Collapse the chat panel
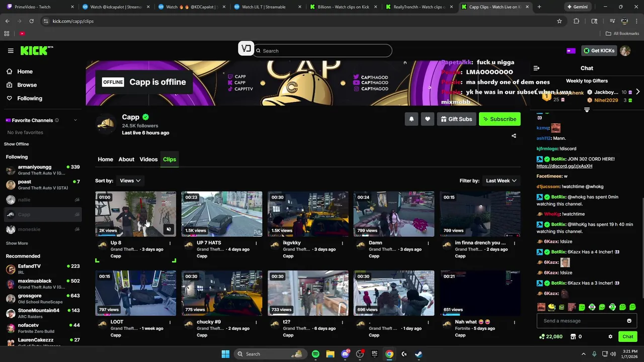 [x=536, y=68]
